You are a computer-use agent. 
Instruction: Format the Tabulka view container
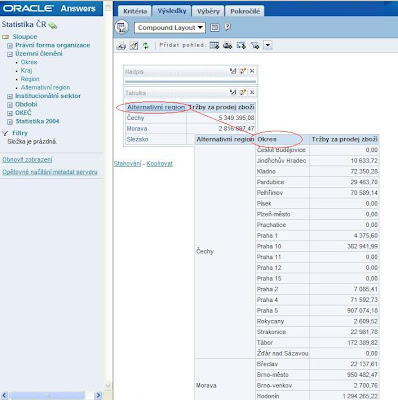pos(233,92)
